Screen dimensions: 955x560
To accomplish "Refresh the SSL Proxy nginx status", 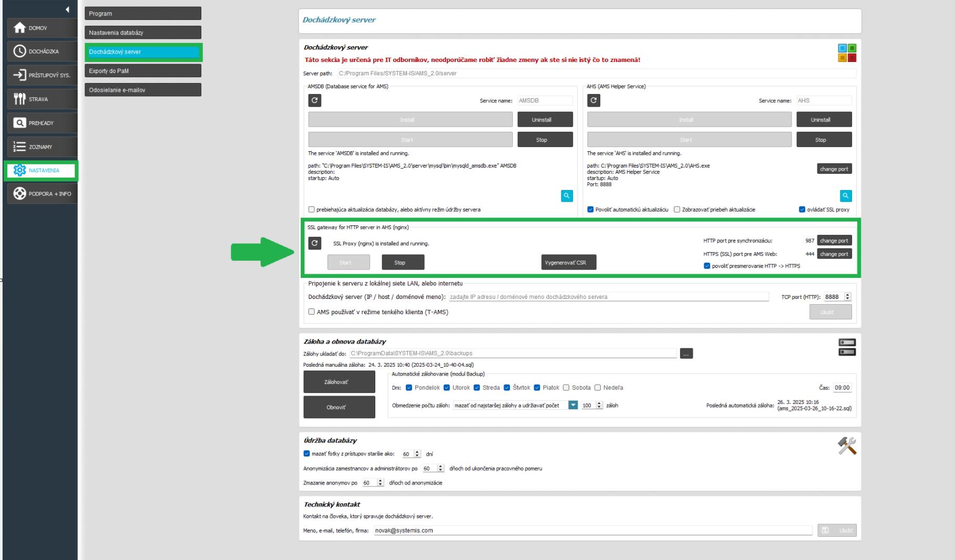I will 314,243.
